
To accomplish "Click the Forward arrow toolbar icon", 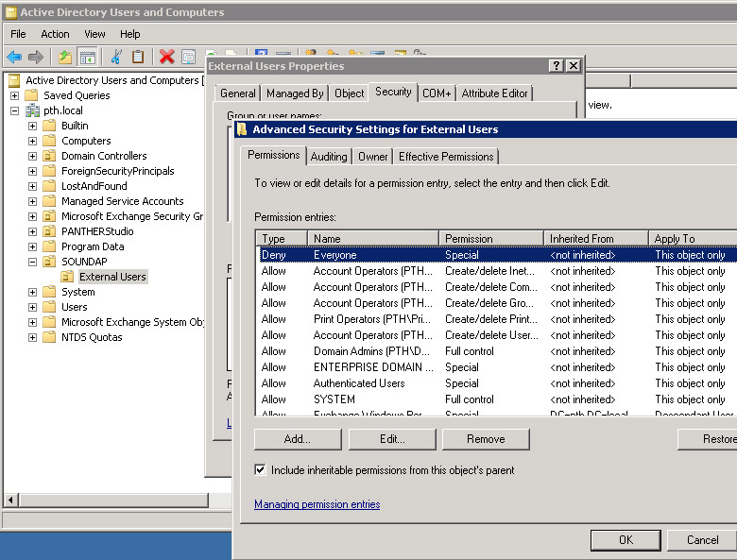I will (36, 58).
